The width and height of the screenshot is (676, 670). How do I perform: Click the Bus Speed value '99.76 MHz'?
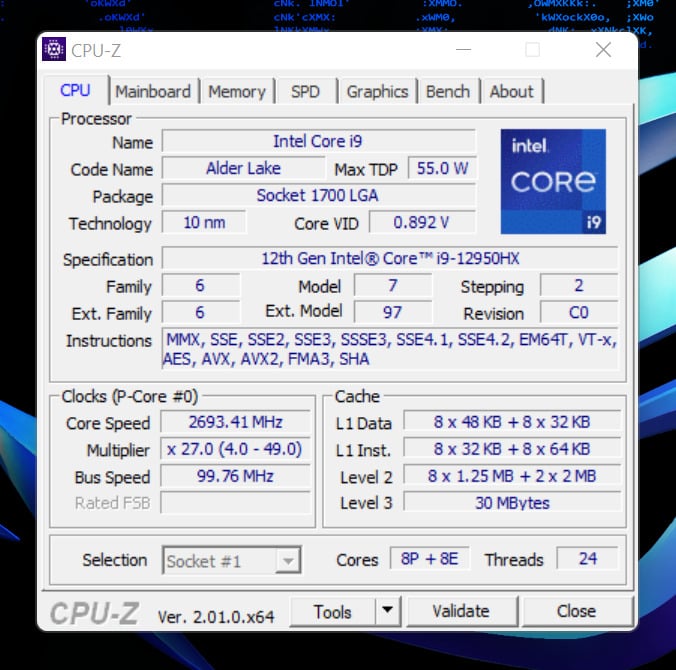pos(236,476)
